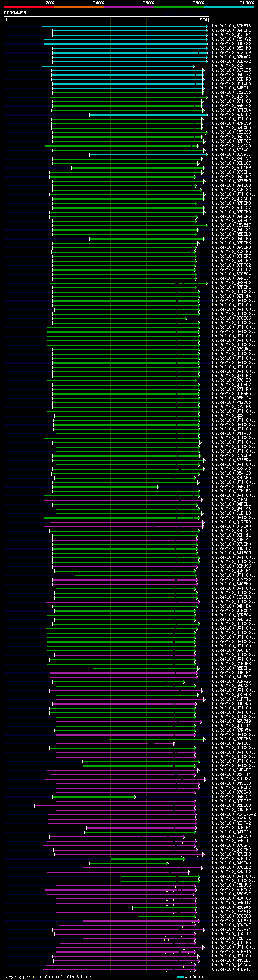Select the UniRef100_B9IMG8 label

231,101
